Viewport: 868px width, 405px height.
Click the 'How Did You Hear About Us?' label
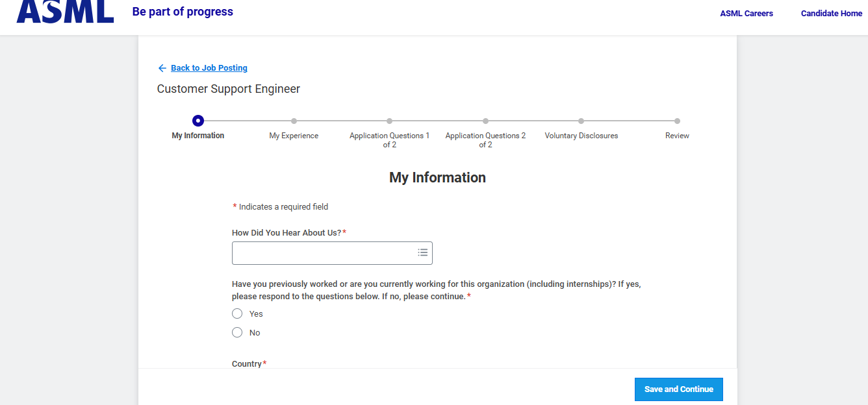pos(289,232)
